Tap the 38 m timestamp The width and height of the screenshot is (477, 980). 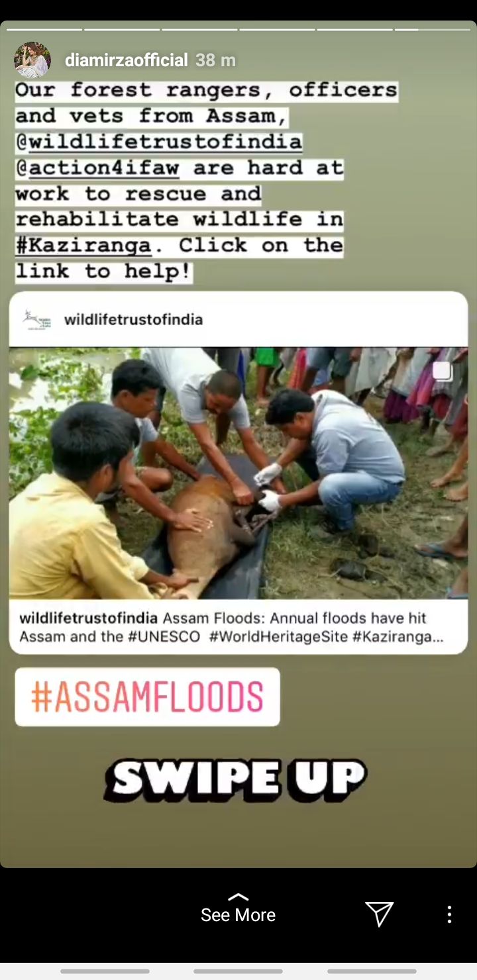(x=216, y=60)
